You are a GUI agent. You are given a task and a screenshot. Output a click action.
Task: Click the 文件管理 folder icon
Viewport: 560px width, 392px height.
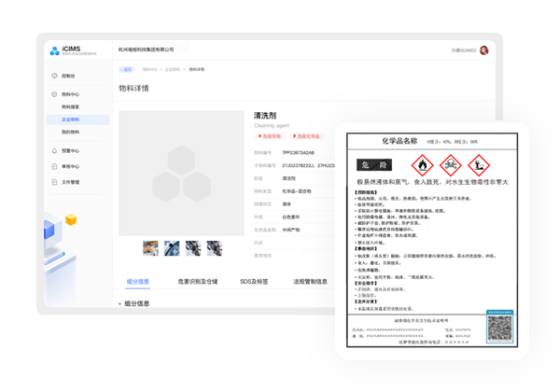[53, 182]
